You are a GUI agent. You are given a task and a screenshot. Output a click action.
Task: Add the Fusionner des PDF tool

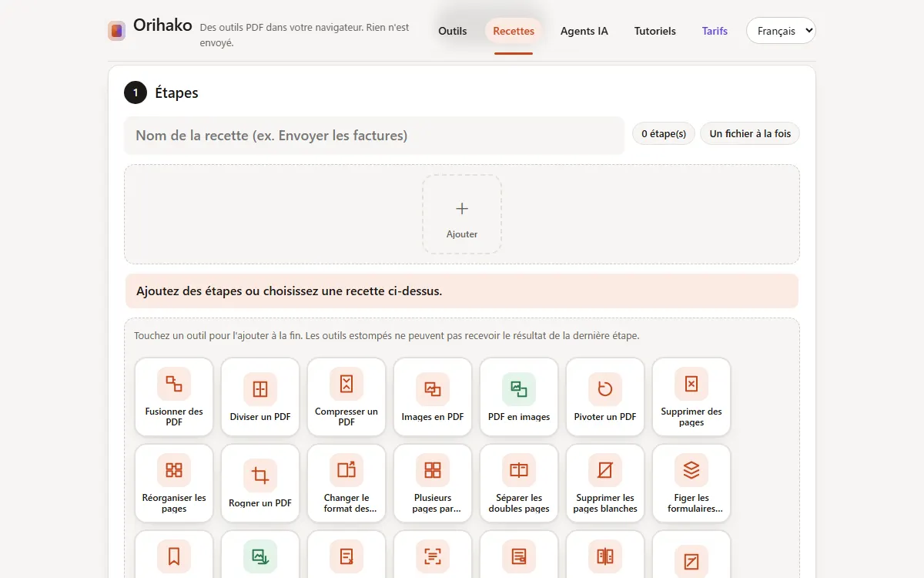tap(174, 397)
